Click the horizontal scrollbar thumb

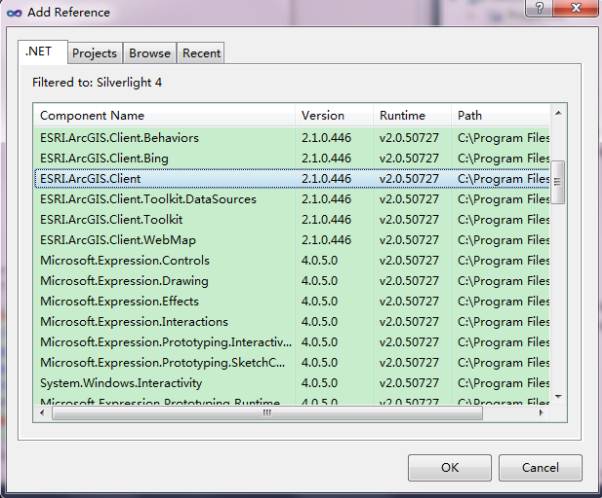pos(267,413)
